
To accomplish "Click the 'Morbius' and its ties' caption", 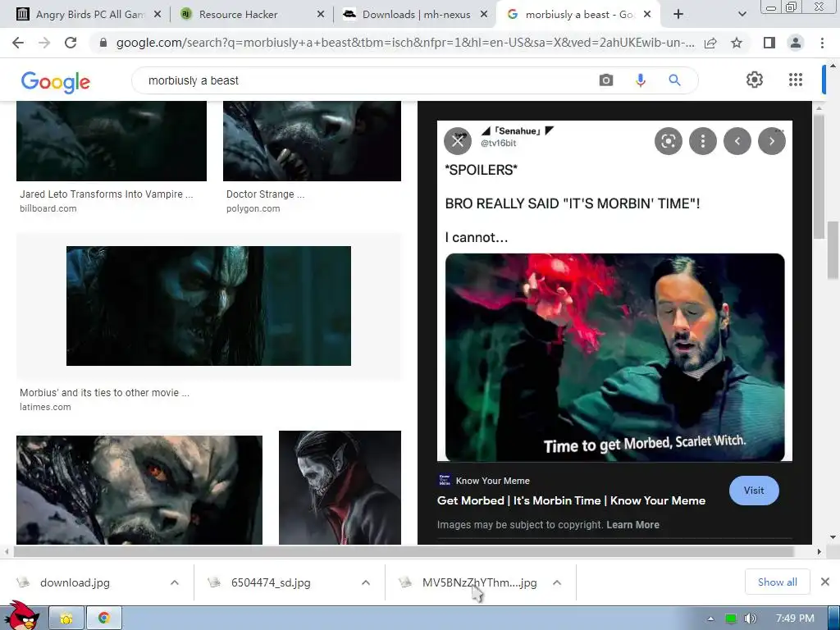I will click(x=104, y=393).
